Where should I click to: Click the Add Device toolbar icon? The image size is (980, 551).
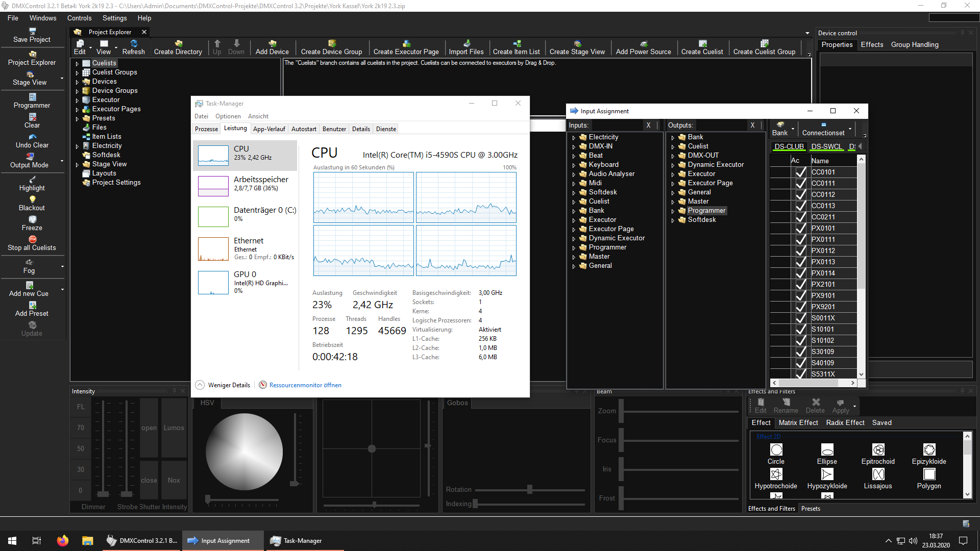pos(272,44)
